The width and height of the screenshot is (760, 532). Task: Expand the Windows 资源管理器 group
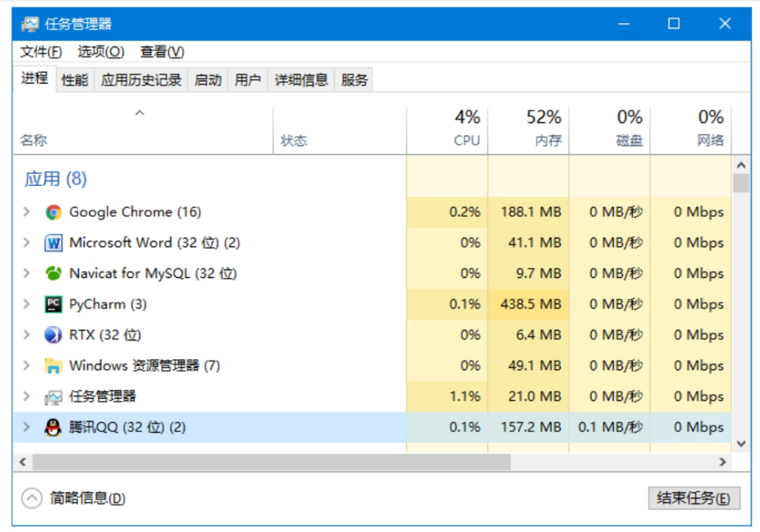coord(27,366)
